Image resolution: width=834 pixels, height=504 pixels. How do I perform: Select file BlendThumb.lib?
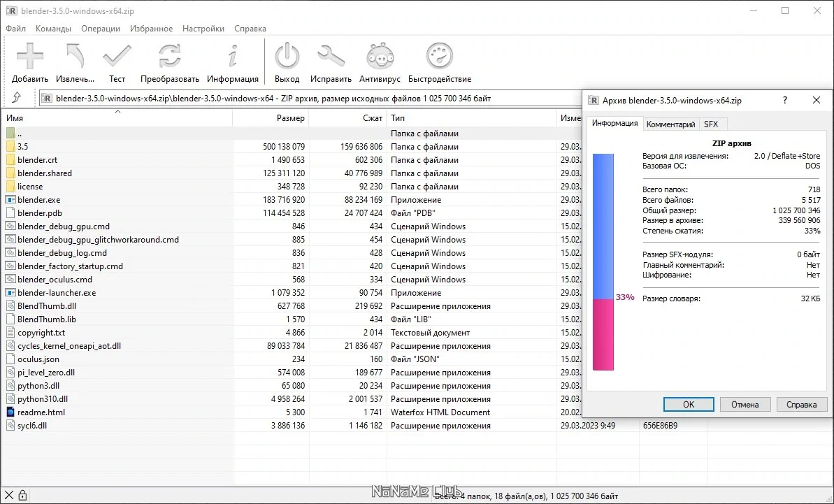click(x=47, y=319)
